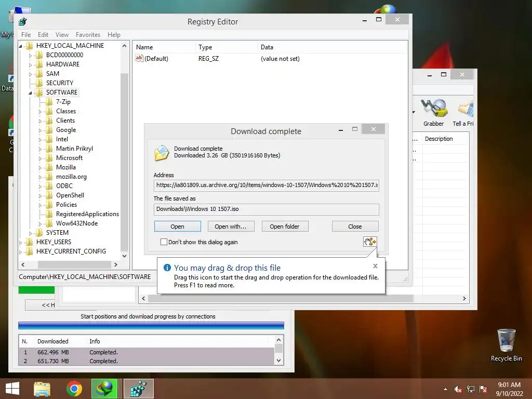The width and height of the screenshot is (532, 399).
Task: Click the network tray icon
Action: pos(471,389)
